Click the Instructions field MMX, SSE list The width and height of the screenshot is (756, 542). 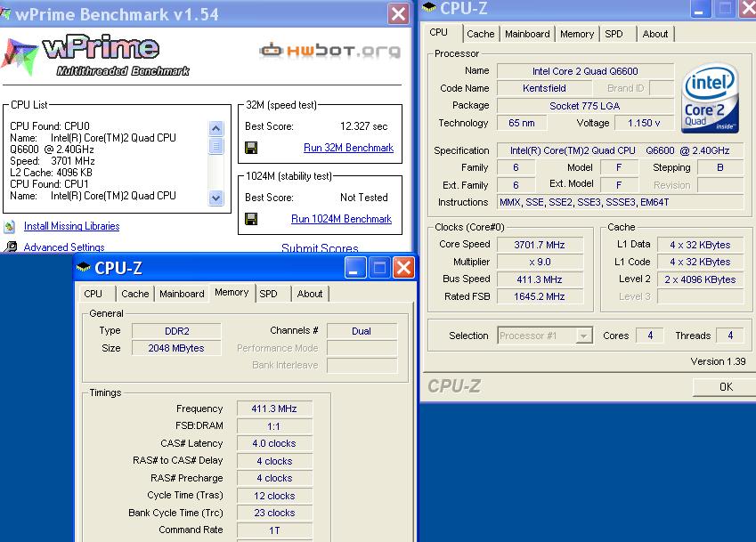(620, 202)
